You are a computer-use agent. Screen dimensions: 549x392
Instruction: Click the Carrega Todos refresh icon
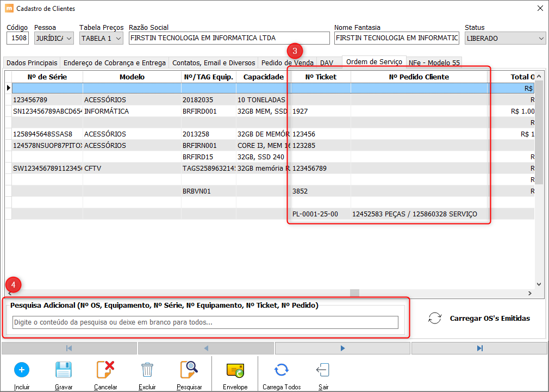[x=281, y=370]
